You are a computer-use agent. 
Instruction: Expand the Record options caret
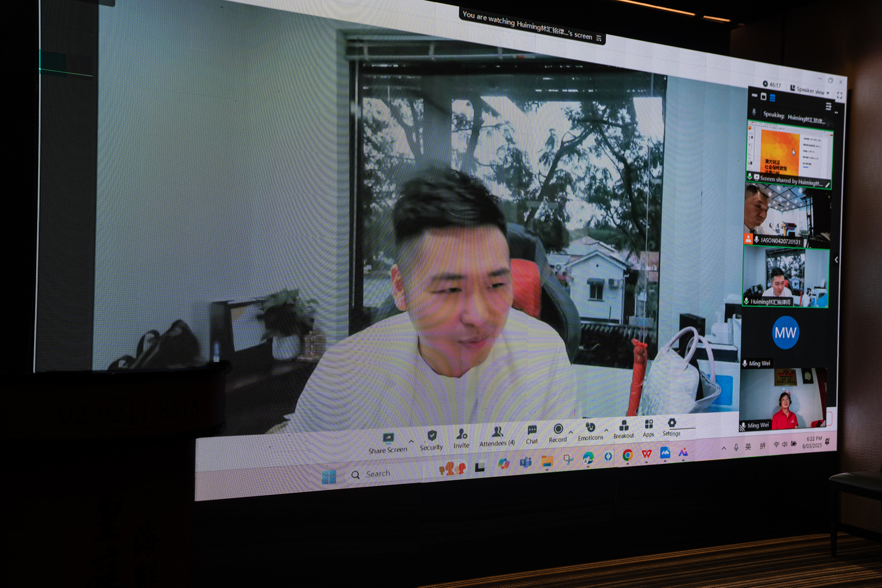pyautogui.click(x=571, y=431)
